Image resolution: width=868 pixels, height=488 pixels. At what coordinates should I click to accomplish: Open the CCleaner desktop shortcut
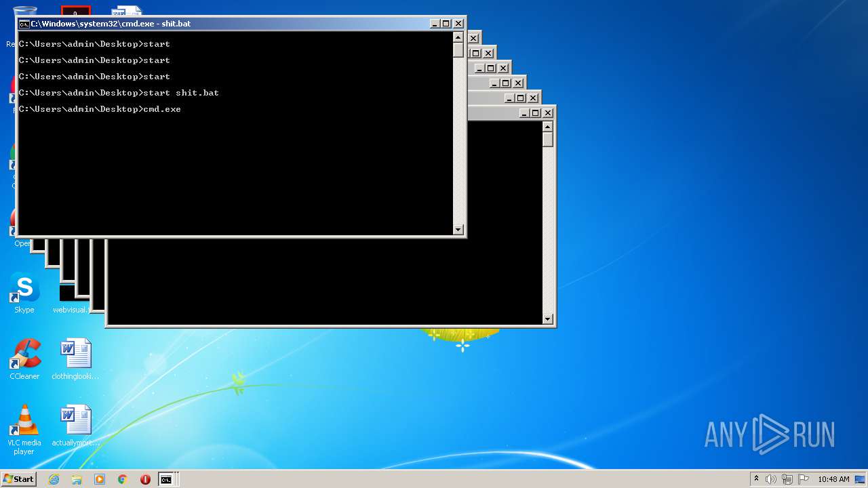[24, 359]
